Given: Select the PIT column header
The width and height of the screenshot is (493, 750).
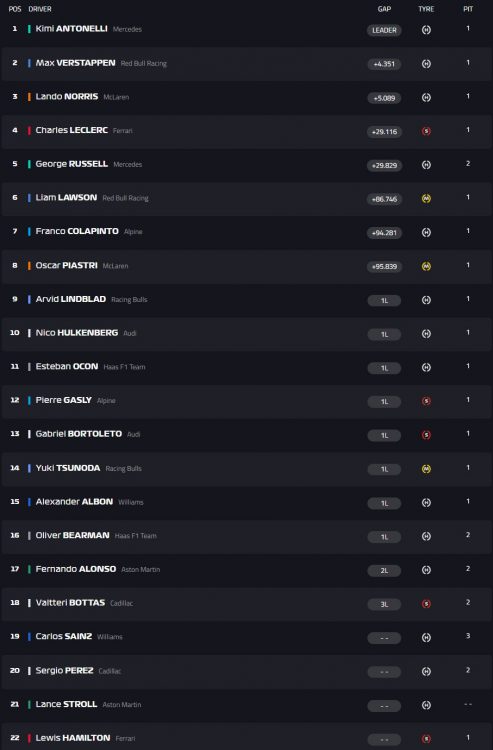Looking at the screenshot, I should [x=468, y=9].
